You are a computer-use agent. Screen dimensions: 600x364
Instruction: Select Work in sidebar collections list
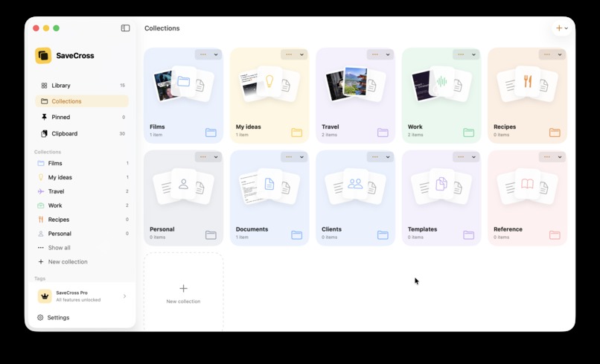click(x=82, y=205)
